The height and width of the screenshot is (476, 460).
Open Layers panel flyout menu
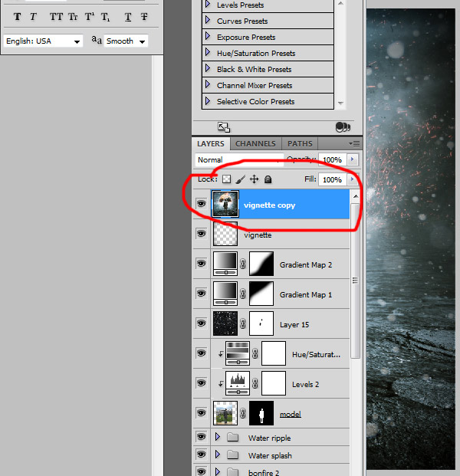pos(354,143)
